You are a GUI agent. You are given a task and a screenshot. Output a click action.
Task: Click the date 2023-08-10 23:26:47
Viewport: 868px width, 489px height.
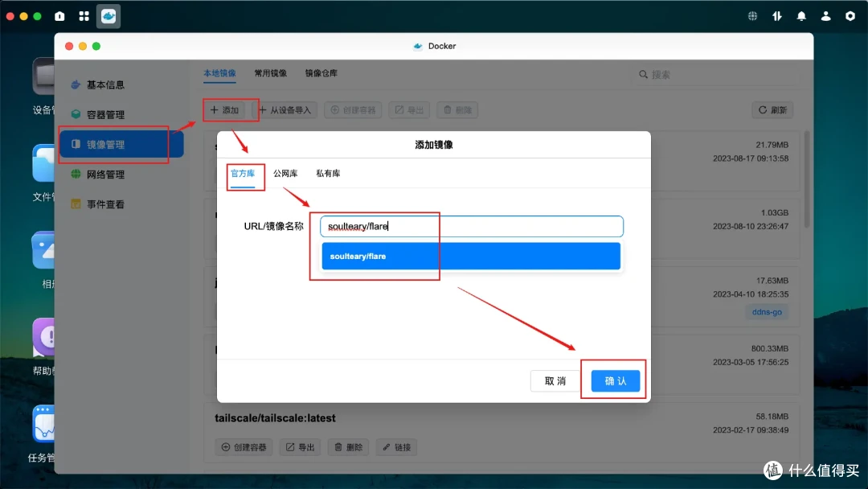click(x=751, y=226)
